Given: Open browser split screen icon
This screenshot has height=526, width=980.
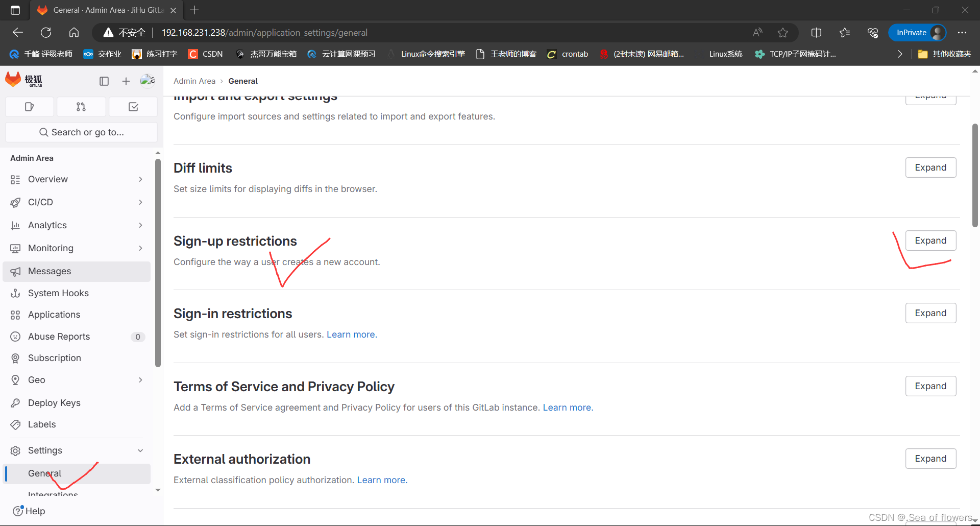Looking at the screenshot, I should point(816,33).
